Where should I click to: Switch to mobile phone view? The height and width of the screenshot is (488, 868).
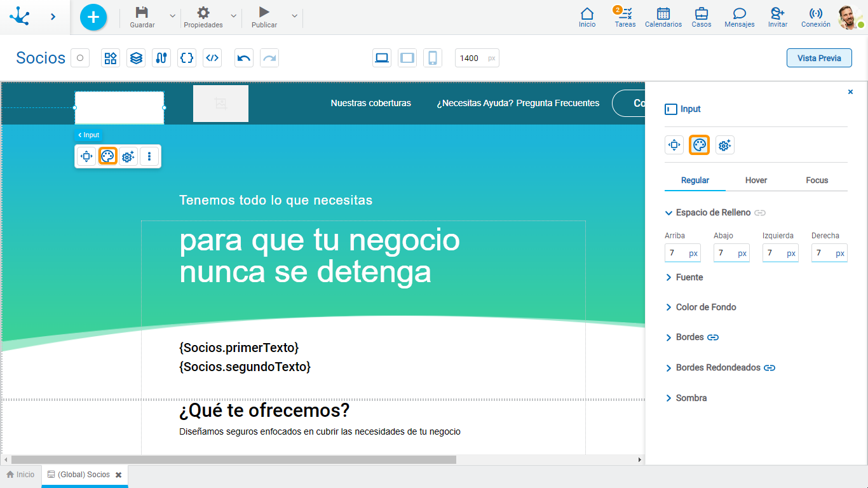433,58
